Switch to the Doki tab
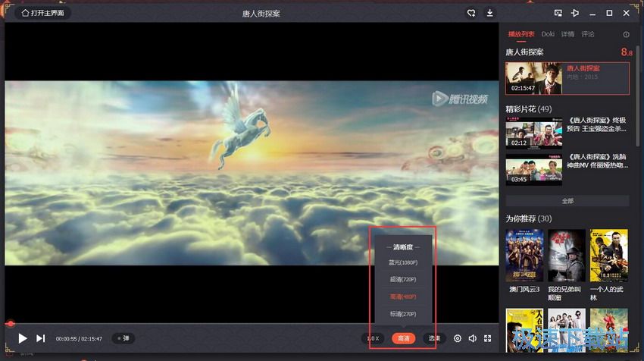 [548, 34]
